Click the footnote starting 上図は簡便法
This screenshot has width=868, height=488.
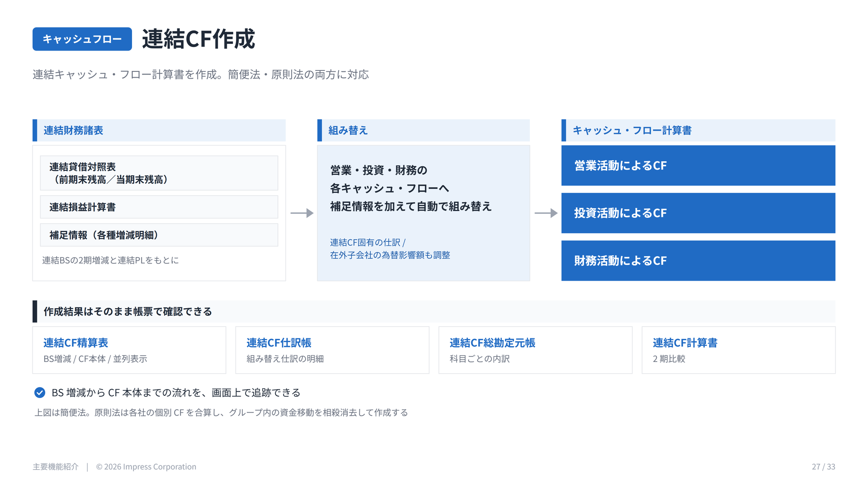tap(222, 413)
